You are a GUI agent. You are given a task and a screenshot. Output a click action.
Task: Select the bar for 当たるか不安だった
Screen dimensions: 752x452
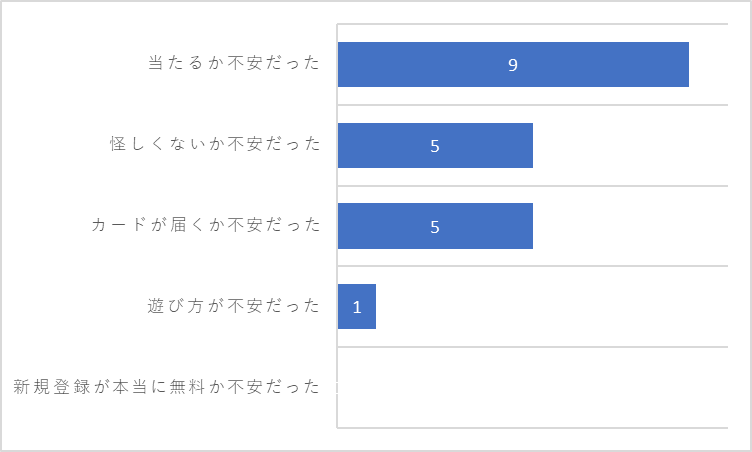click(x=513, y=64)
